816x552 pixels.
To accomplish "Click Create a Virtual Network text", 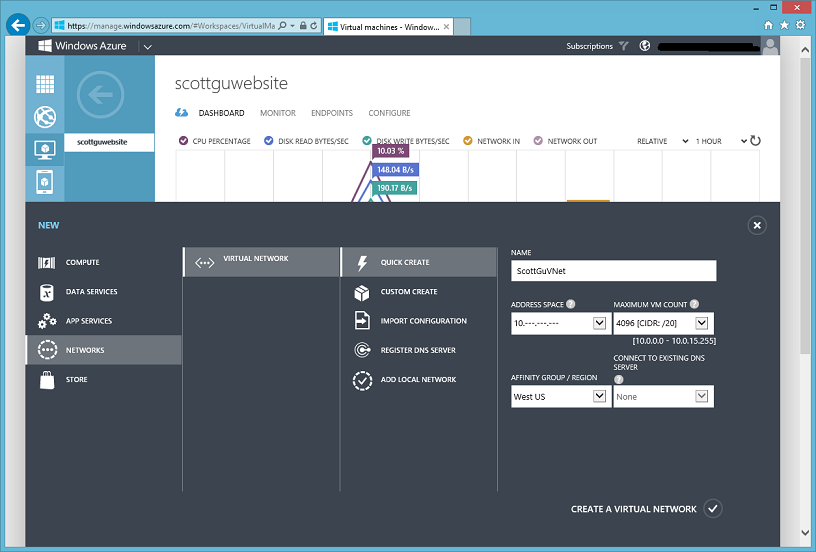I will 633,509.
